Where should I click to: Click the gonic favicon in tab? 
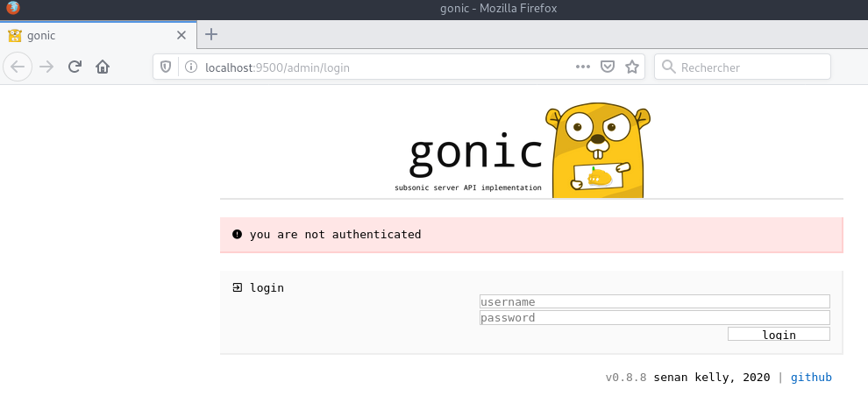[15, 35]
